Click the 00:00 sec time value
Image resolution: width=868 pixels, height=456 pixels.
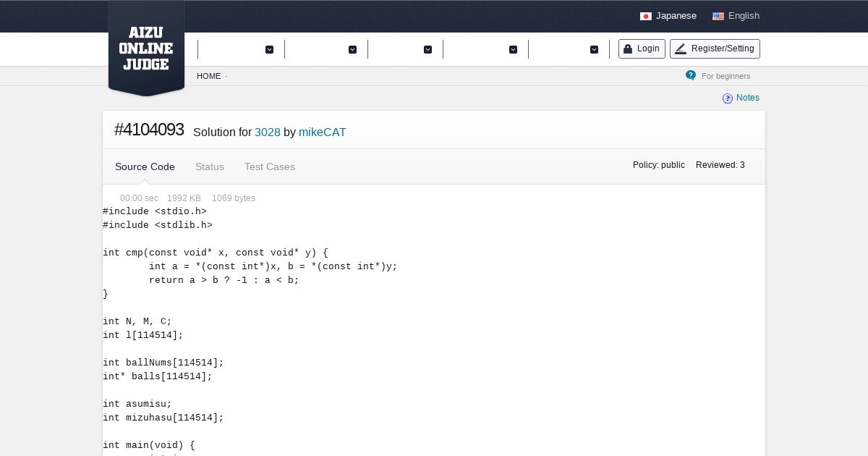[139, 198]
